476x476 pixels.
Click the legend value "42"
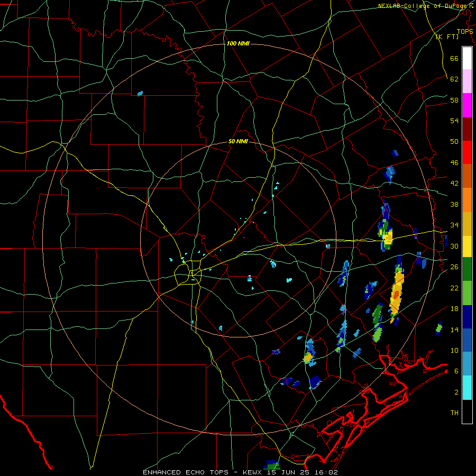click(x=454, y=184)
